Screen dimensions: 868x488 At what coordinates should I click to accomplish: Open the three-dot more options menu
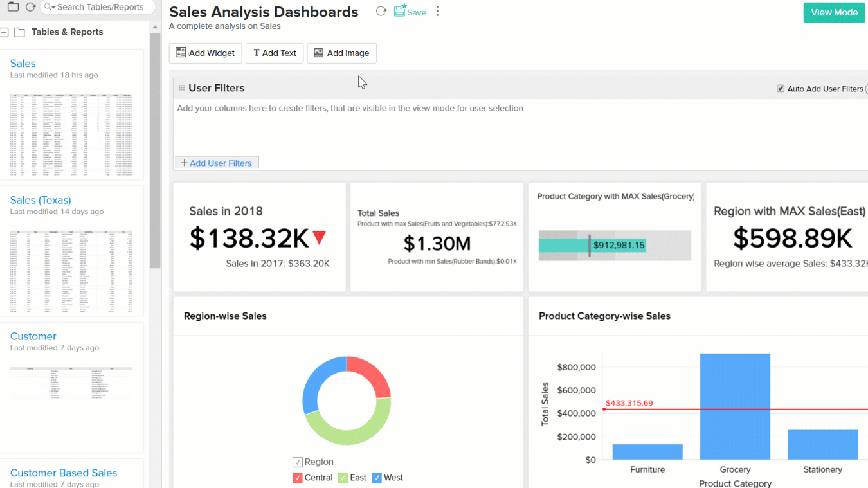tap(438, 12)
